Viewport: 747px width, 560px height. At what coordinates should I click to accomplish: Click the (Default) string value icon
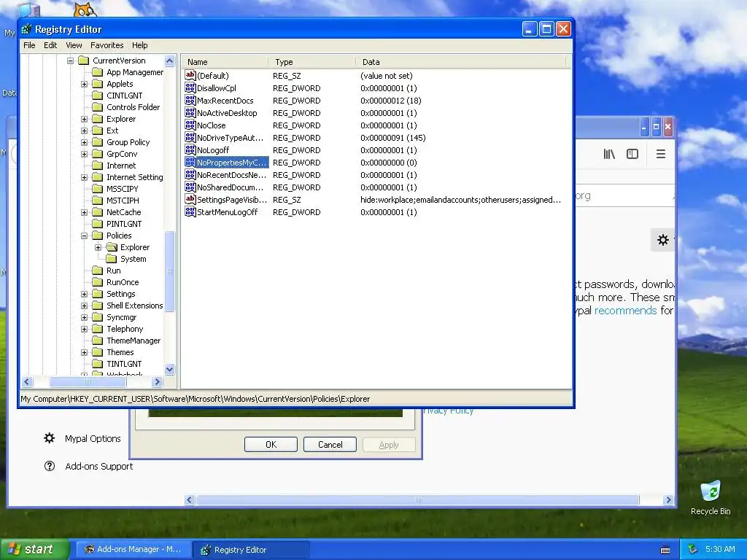[x=190, y=75]
